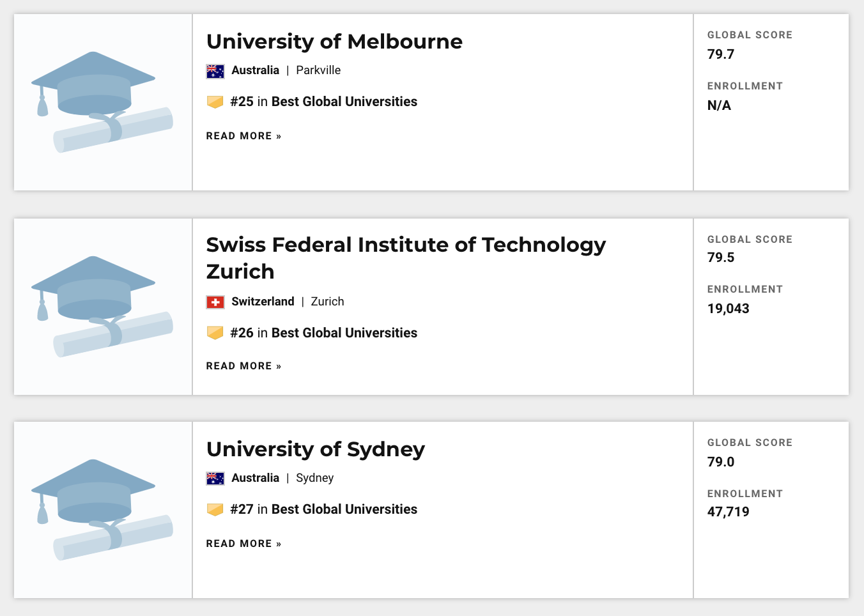This screenshot has height=616, width=864.
Task: Click the Switzerland flag icon
Action: point(215,302)
